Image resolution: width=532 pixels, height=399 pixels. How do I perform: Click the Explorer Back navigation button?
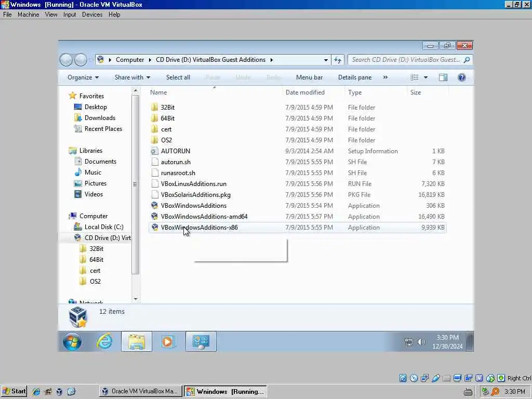click(66, 60)
